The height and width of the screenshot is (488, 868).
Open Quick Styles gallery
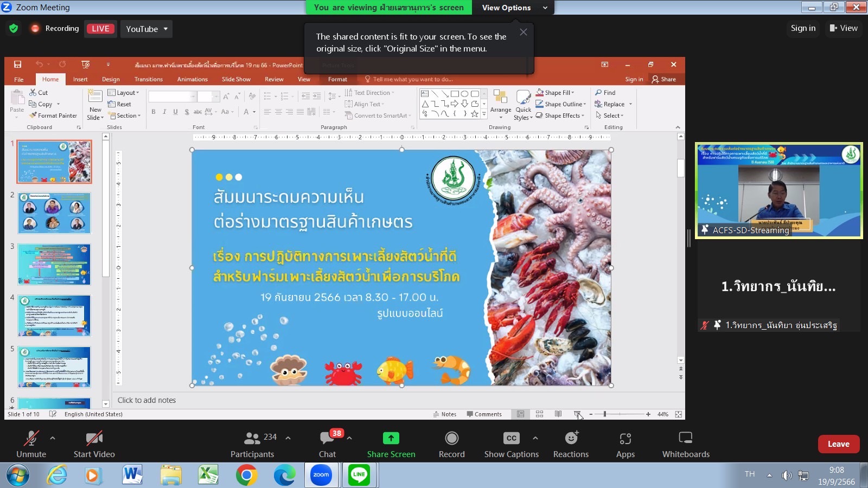[x=524, y=106]
